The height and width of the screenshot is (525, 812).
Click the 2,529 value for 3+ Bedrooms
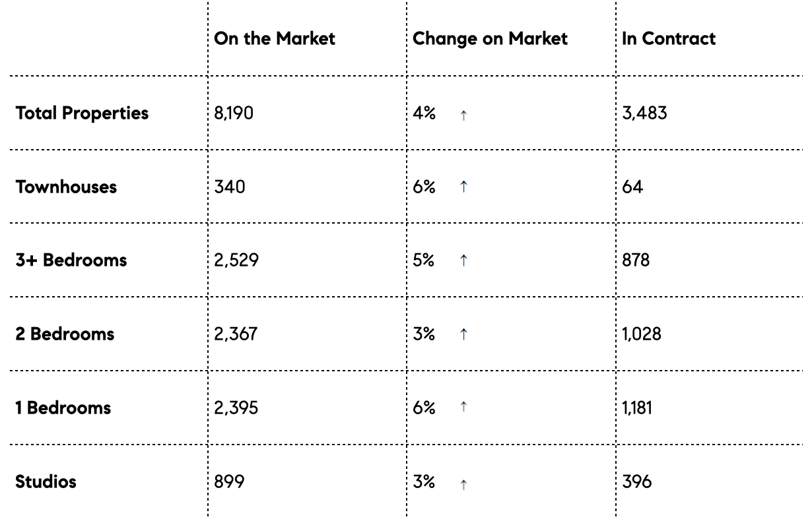tap(236, 260)
